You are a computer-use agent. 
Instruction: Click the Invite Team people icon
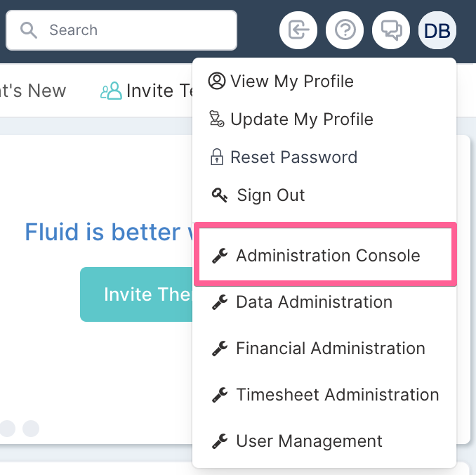111,91
